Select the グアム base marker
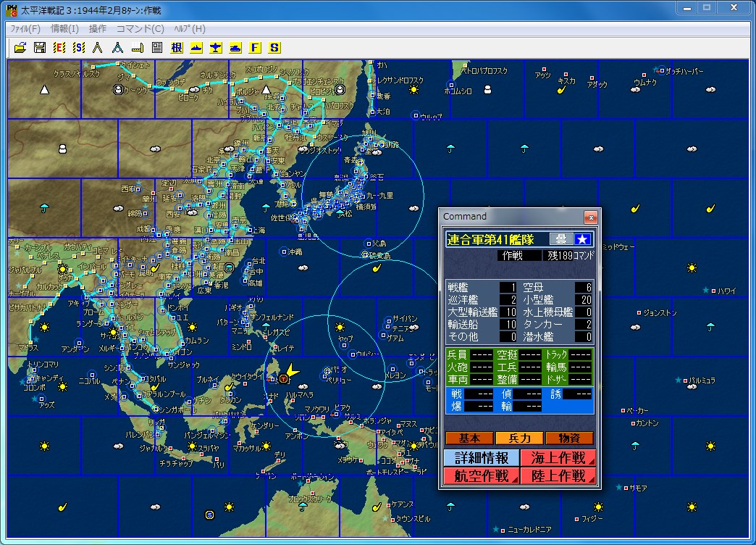Image resolution: width=756 pixels, height=545 pixels. [383, 335]
